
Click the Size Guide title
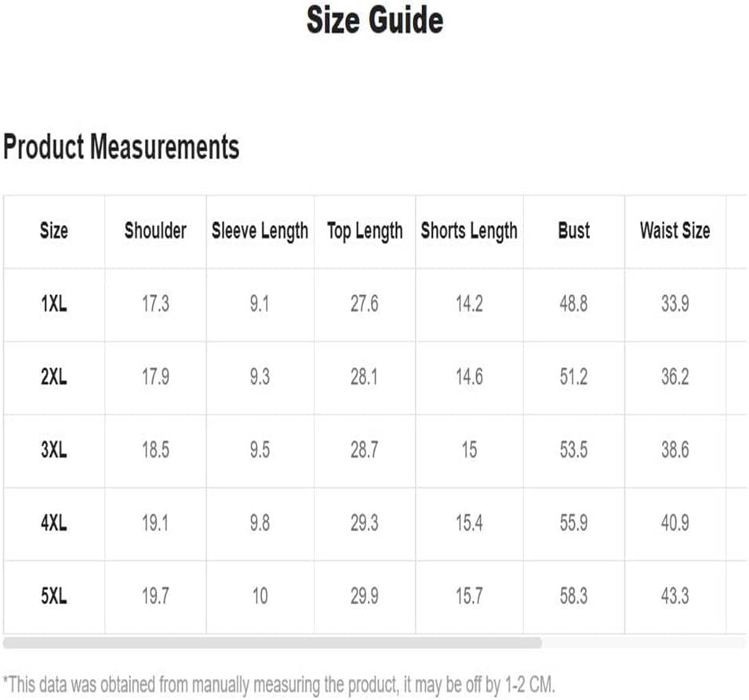tap(375, 20)
